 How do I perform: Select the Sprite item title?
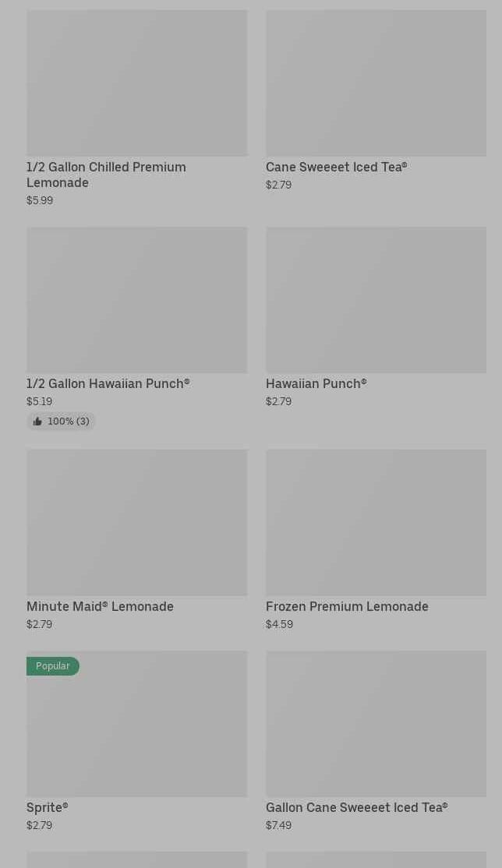click(x=47, y=808)
